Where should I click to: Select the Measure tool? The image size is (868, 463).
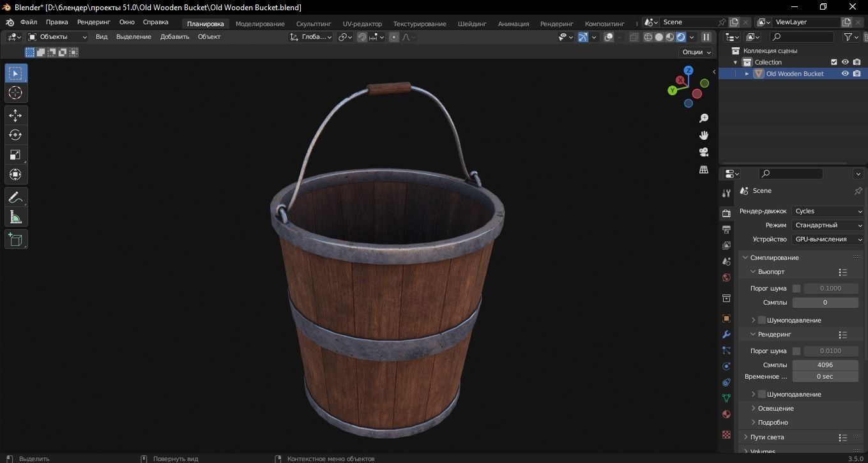point(16,217)
